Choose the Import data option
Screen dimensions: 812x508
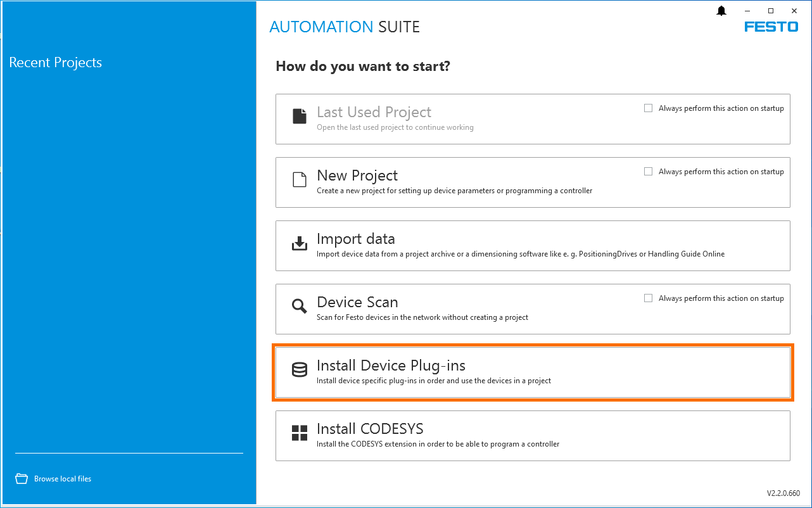(x=533, y=246)
